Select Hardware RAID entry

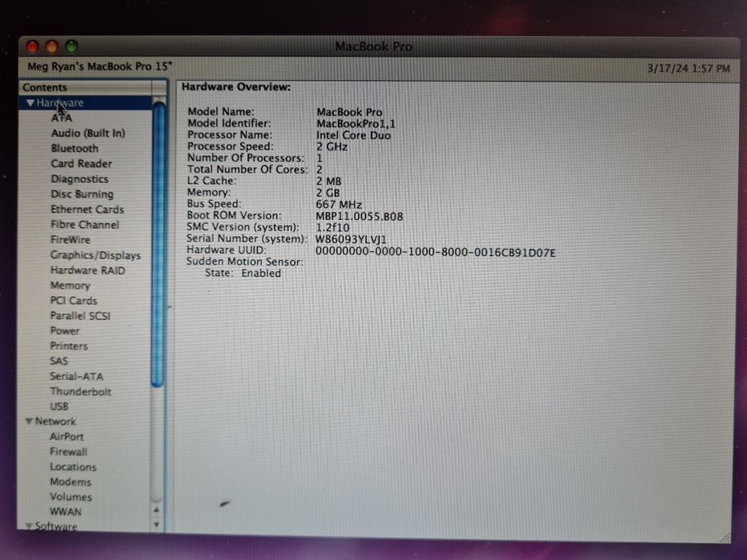[x=87, y=270]
